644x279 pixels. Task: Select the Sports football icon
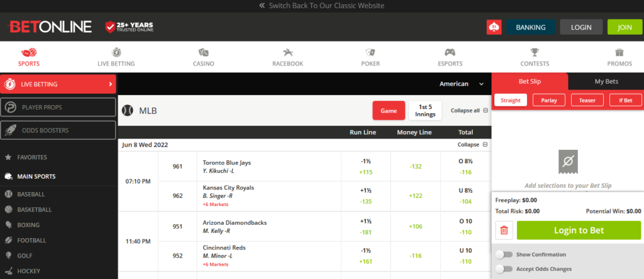tap(29, 53)
